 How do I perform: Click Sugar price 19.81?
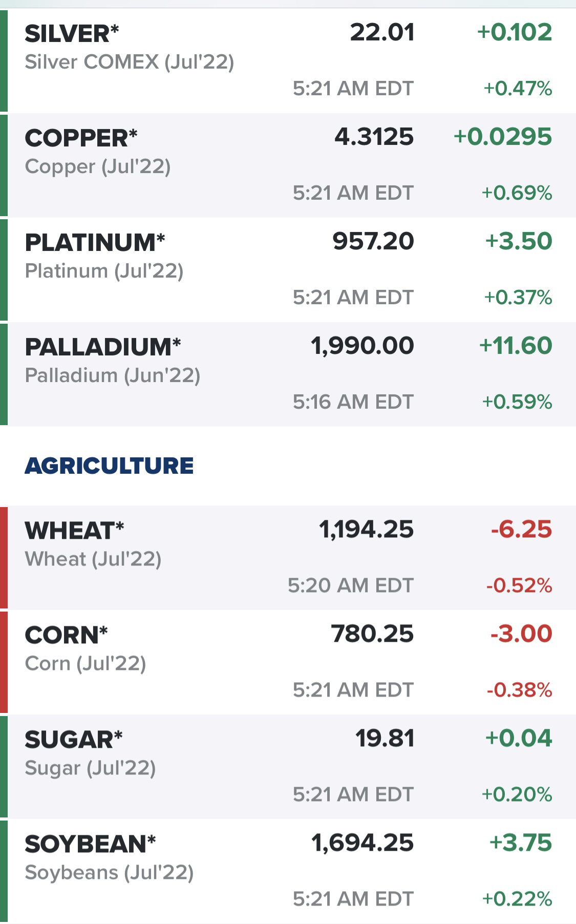(385, 739)
